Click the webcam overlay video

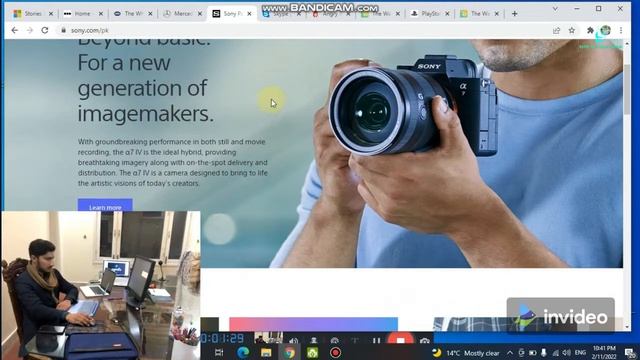tap(101, 285)
